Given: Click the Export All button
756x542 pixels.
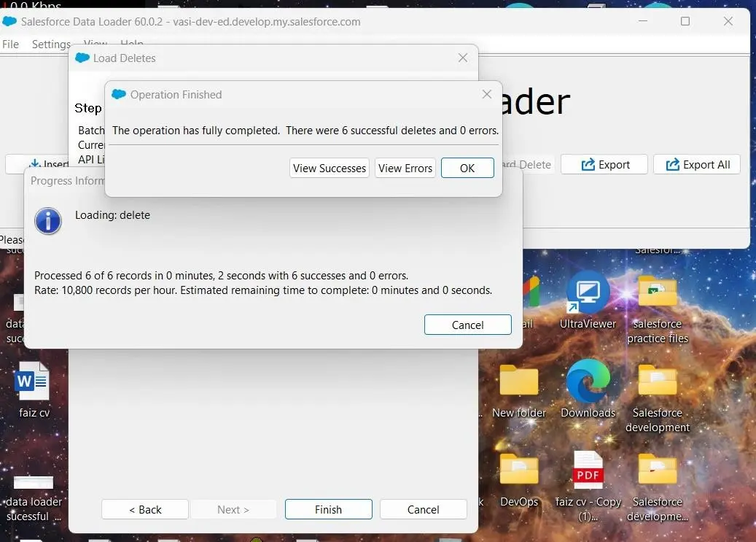Looking at the screenshot, I should (x=697, y=165).
